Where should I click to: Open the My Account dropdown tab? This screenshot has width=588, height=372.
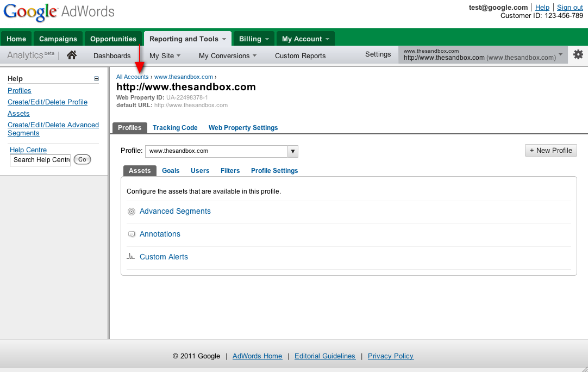pyautogui.click(x=305, y=39)
